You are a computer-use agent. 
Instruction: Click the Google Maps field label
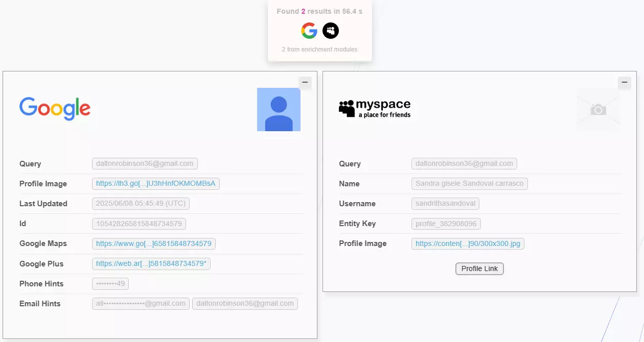pos(43,243)
